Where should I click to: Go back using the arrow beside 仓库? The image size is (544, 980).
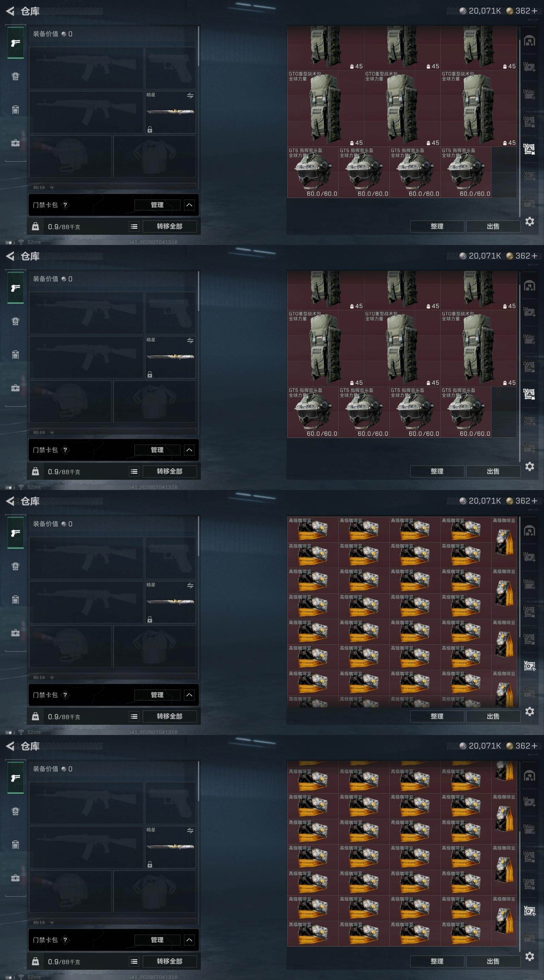[10, 11]
